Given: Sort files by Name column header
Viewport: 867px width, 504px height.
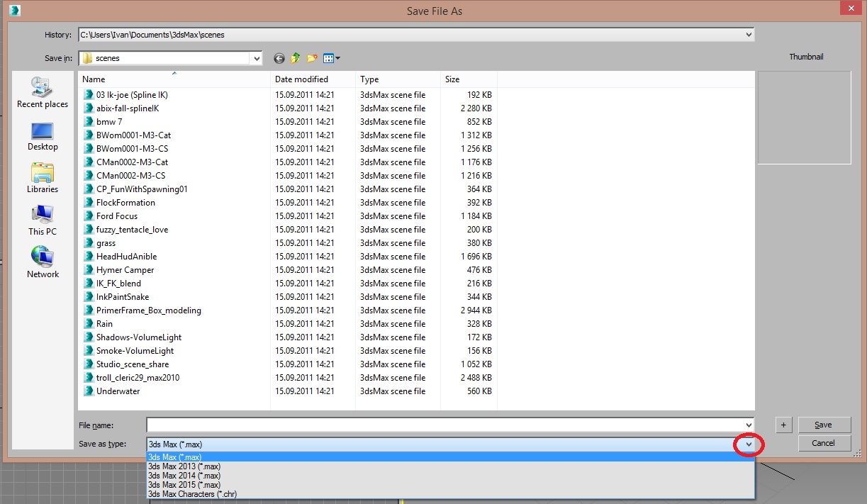Looking at the screenshot, I should tap(174, 79).
